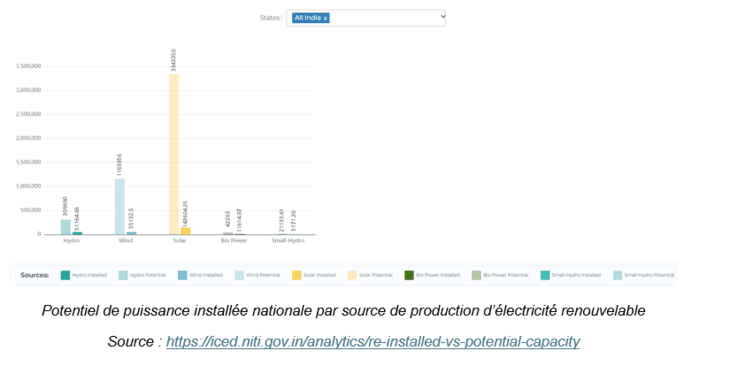Toggle the Bio Power Installed legend swatch
The height and width of the screenshot is (381, 745).
[409, 275]
